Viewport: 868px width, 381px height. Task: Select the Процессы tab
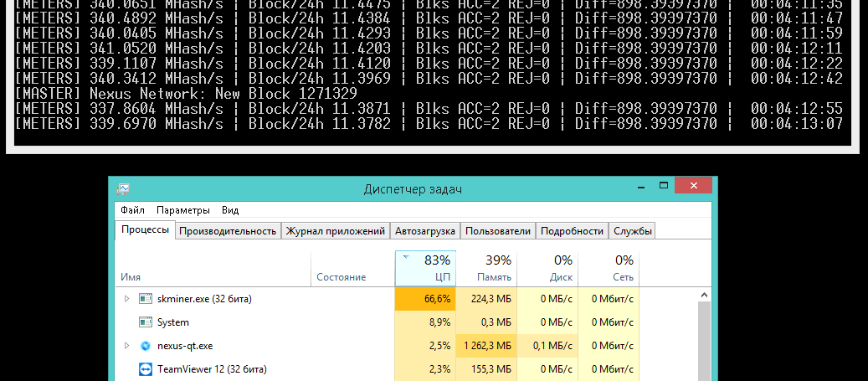point(145,229)
